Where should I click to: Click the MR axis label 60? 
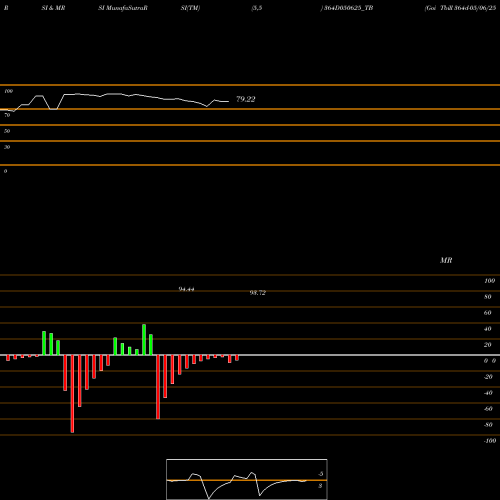488,313
